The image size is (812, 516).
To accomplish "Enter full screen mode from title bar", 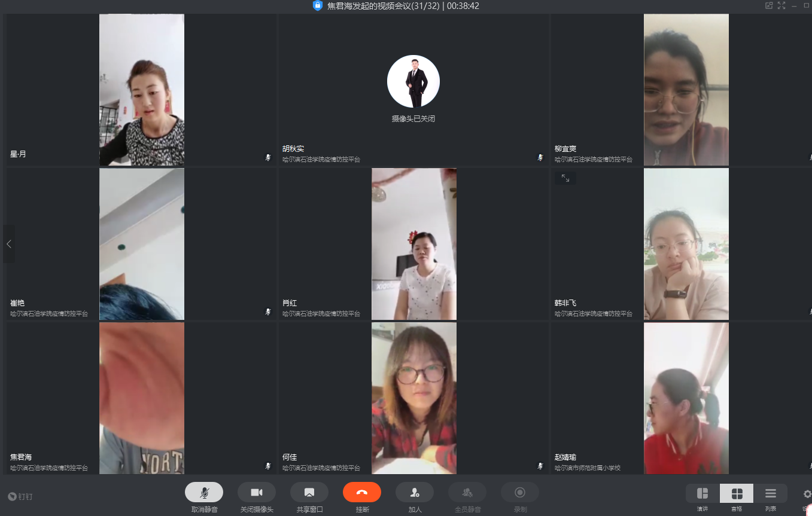I will pyautogui.click(x=781, y=6).
